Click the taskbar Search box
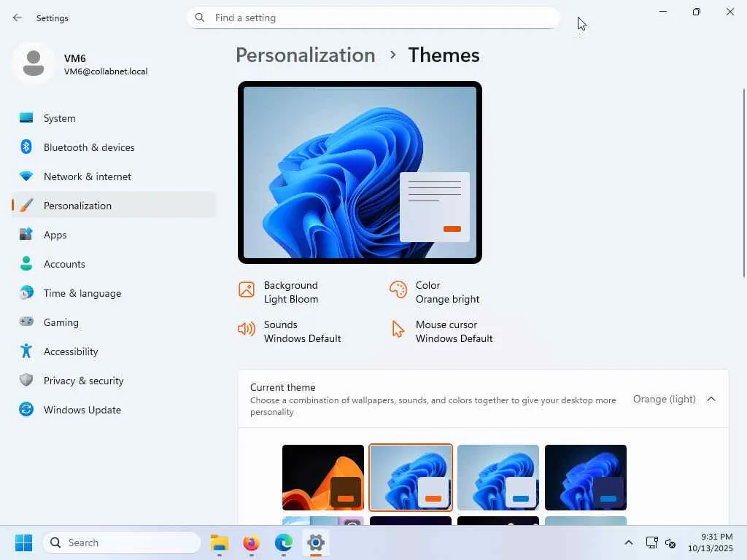The image size is (747, 560). [122, 542]
